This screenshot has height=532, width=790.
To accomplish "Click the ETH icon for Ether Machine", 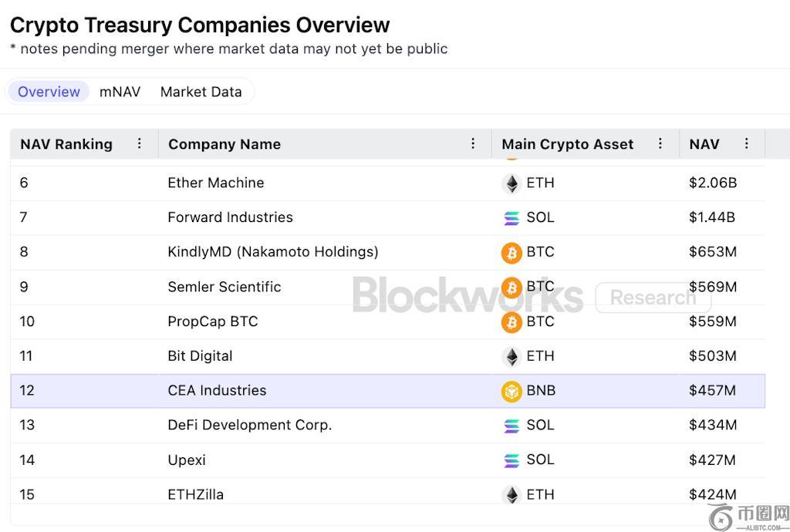I will (511, 184).
